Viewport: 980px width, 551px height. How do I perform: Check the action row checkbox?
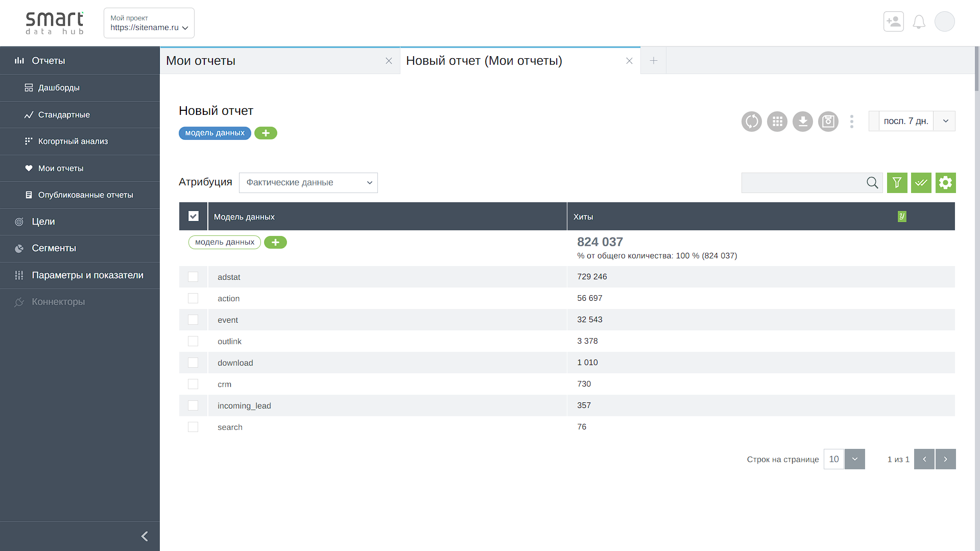click(x=193, y=298)
